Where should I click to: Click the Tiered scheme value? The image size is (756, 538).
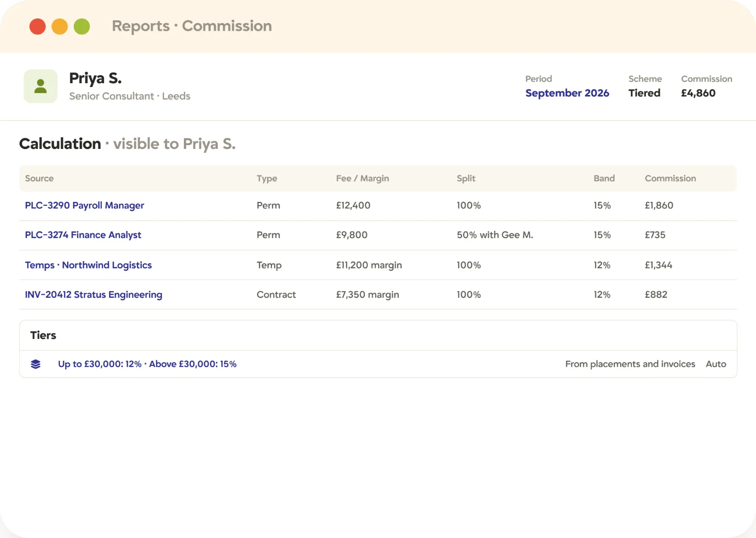644,93
